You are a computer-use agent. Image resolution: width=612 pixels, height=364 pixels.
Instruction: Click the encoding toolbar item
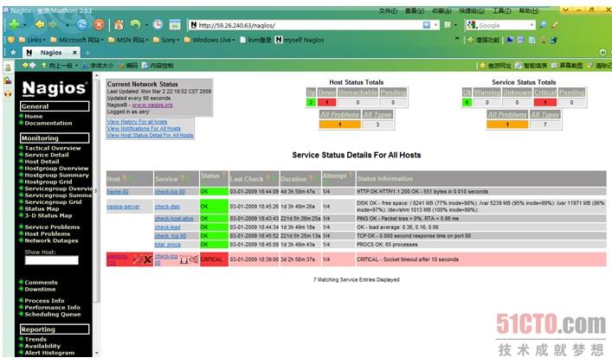(128, 66)
